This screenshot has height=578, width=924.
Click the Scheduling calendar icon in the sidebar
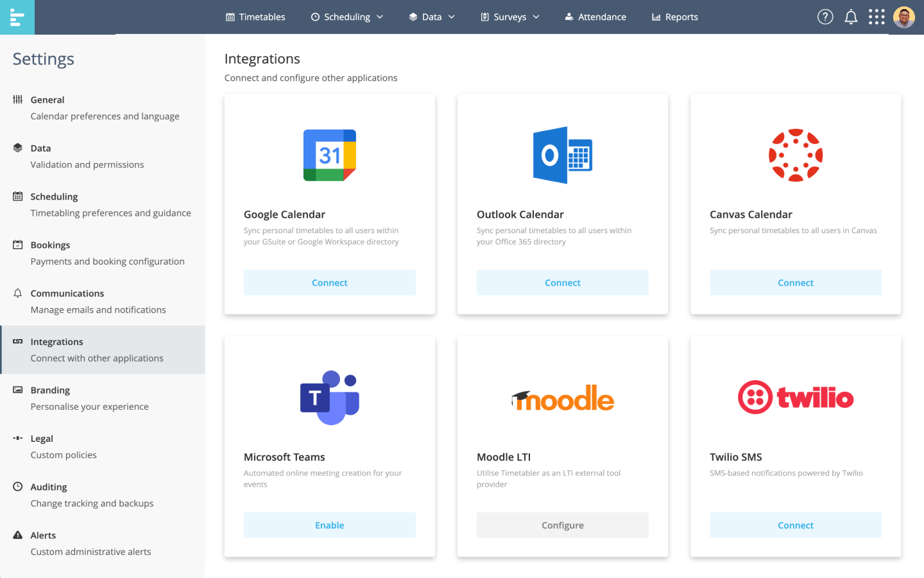[17, 196]
